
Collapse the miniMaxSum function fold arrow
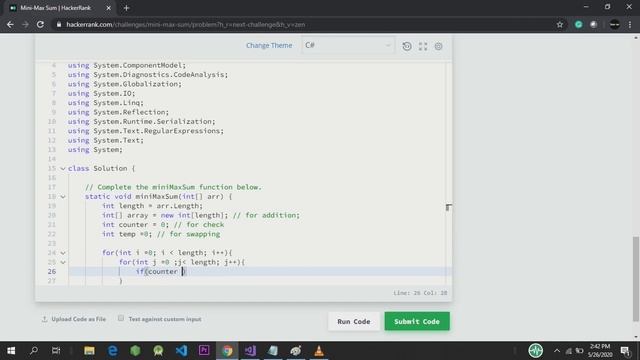63,197
